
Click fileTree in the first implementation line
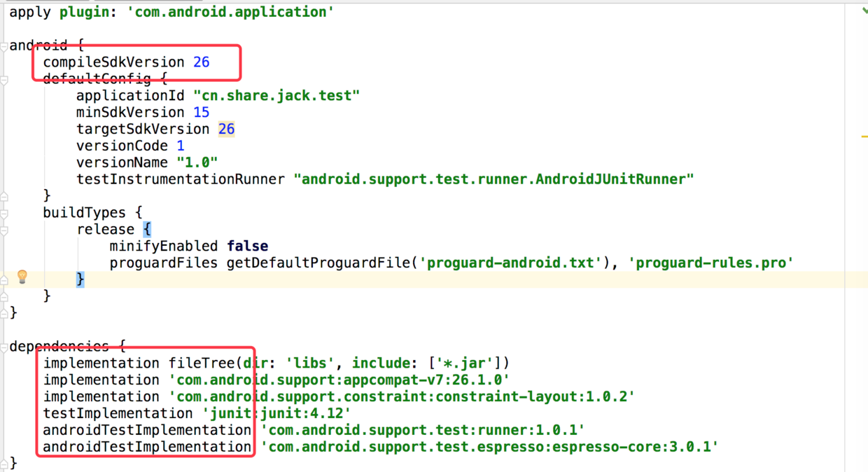(x=202, y=363)
